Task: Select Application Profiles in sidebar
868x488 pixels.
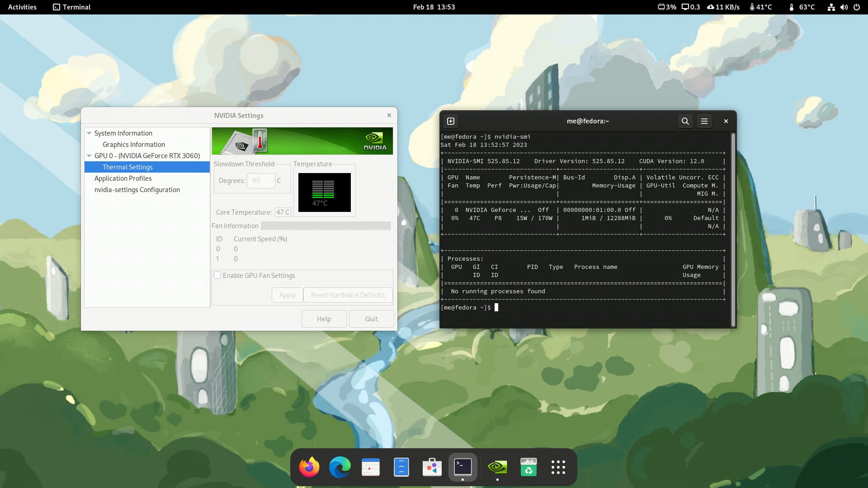Action: (x=123, y=178)
